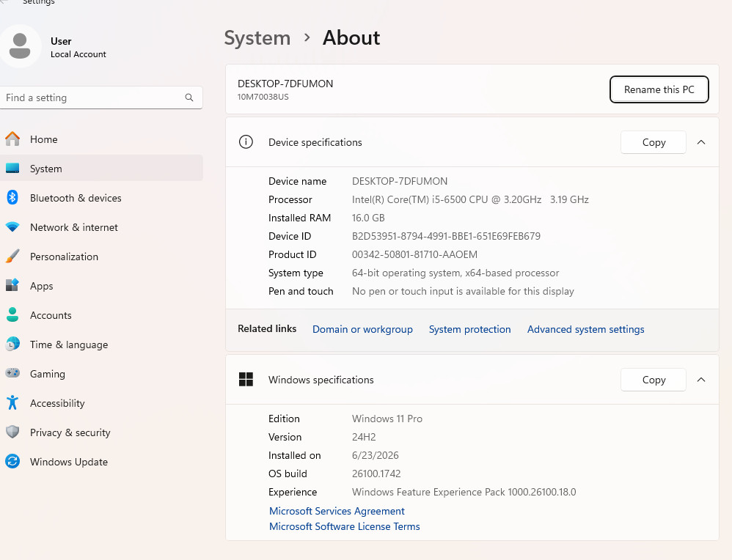Click the Processor value i5-6500 CPU
This screenshot has width=732, height=560.
click(470, 199)
